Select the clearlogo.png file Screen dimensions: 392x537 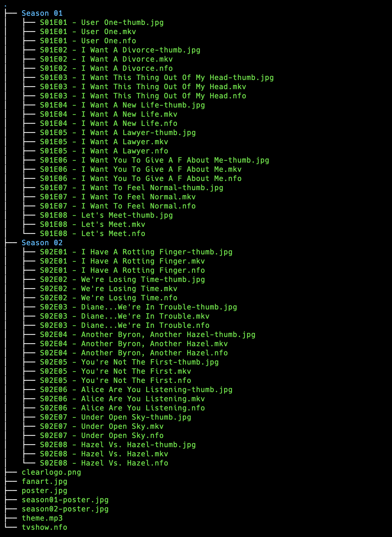[51, 472]
